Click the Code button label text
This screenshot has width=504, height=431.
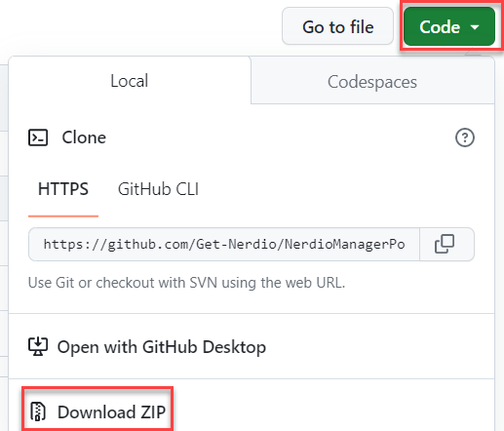pyautogui.click(x=440, y=27)
